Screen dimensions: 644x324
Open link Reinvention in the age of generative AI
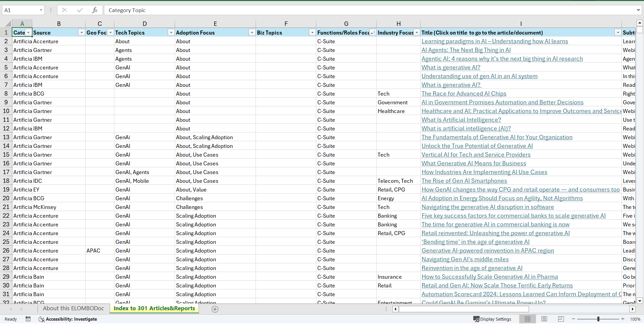click(472, 268)
